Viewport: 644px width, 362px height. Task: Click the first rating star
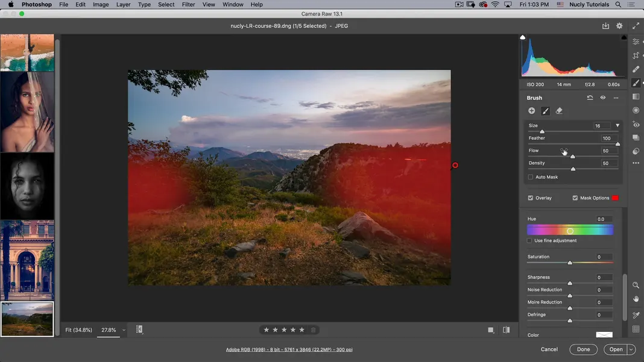(266, 330)
